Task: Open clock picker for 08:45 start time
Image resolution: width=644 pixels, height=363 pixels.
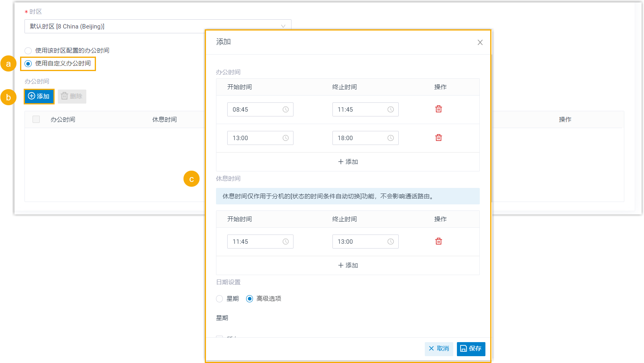Action: pos(285,110)
